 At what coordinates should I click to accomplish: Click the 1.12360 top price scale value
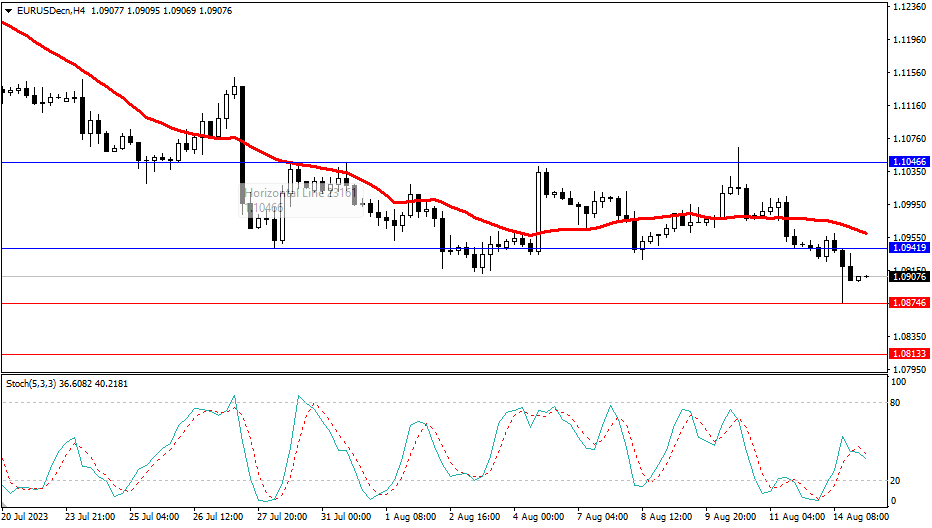[x=908, y=7]
